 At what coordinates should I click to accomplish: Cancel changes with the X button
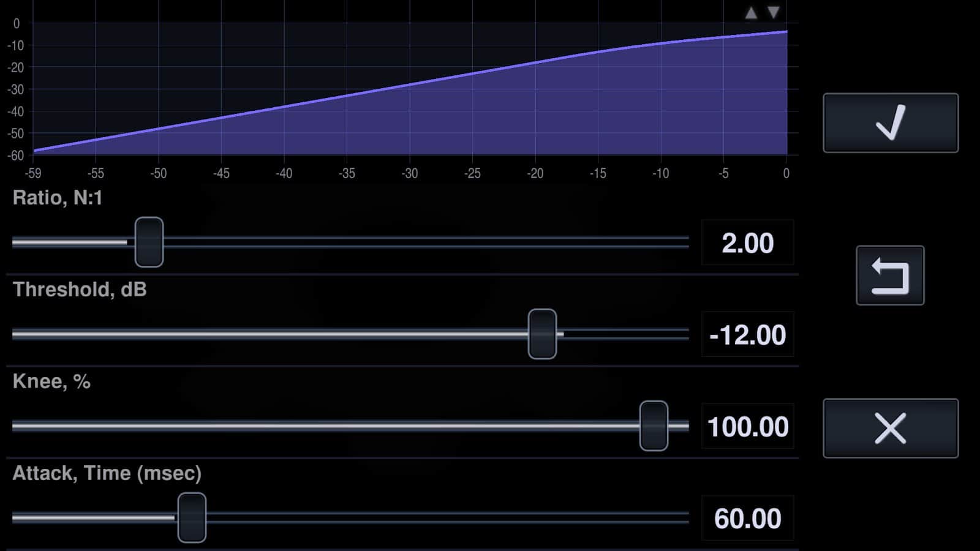890,428
